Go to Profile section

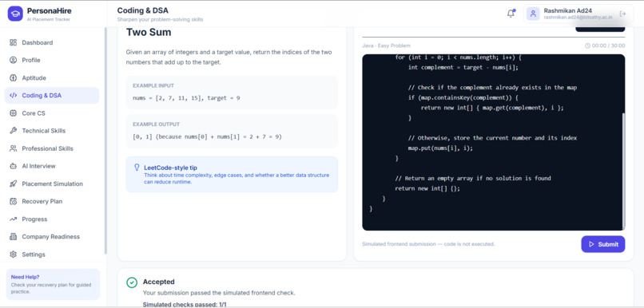coord(52,61)
